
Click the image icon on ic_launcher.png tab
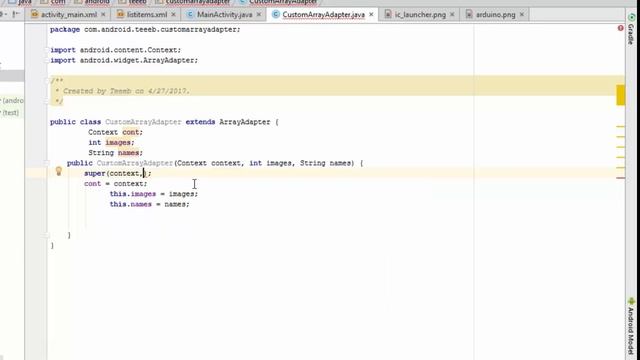388,15
